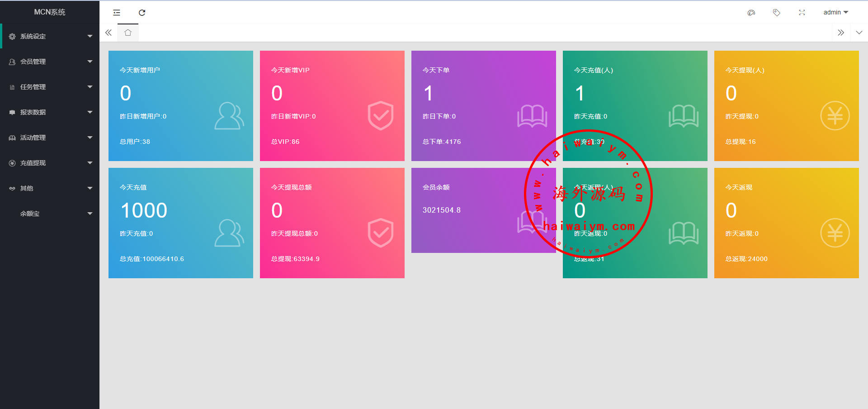Click the refresh page icon
The width and height of the screenshot is (868, 409).
[x=142, y=13]
